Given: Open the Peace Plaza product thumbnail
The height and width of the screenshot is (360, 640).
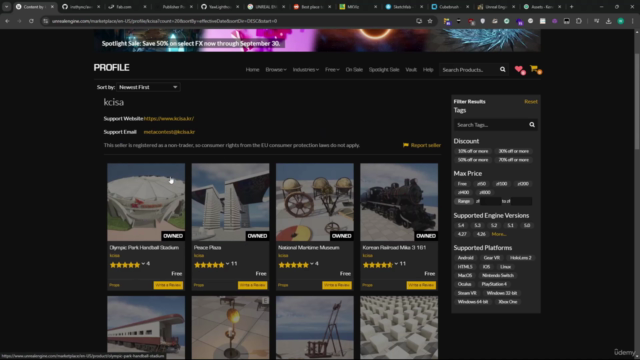Looking at the screenshot, I should [230, 202].
